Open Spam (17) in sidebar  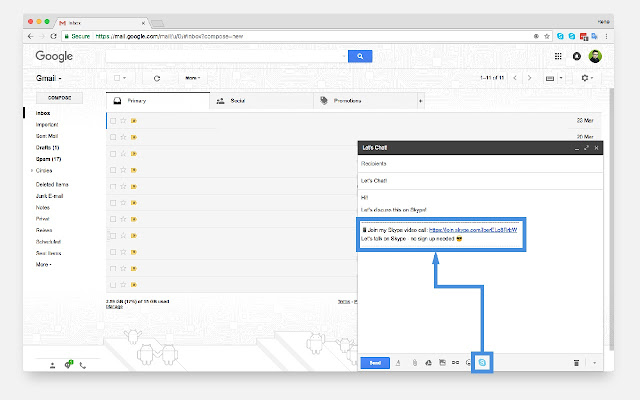49,159
